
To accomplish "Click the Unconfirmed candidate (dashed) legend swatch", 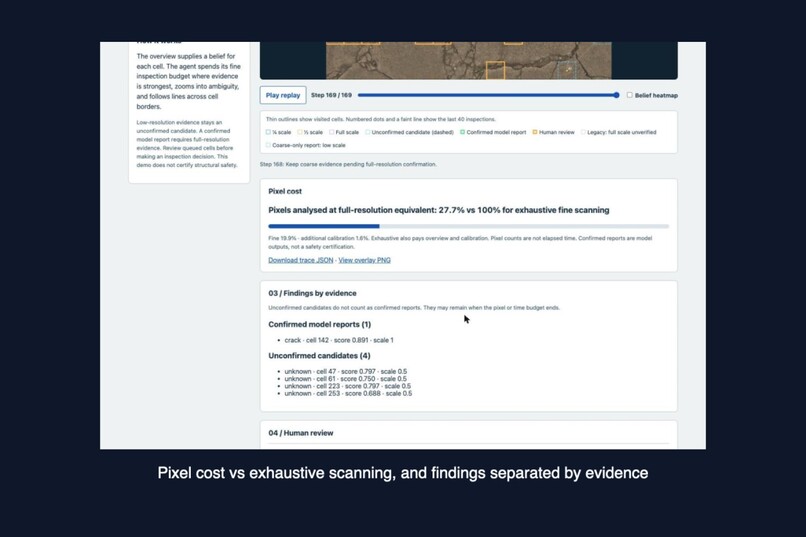I will coord(368,132).
